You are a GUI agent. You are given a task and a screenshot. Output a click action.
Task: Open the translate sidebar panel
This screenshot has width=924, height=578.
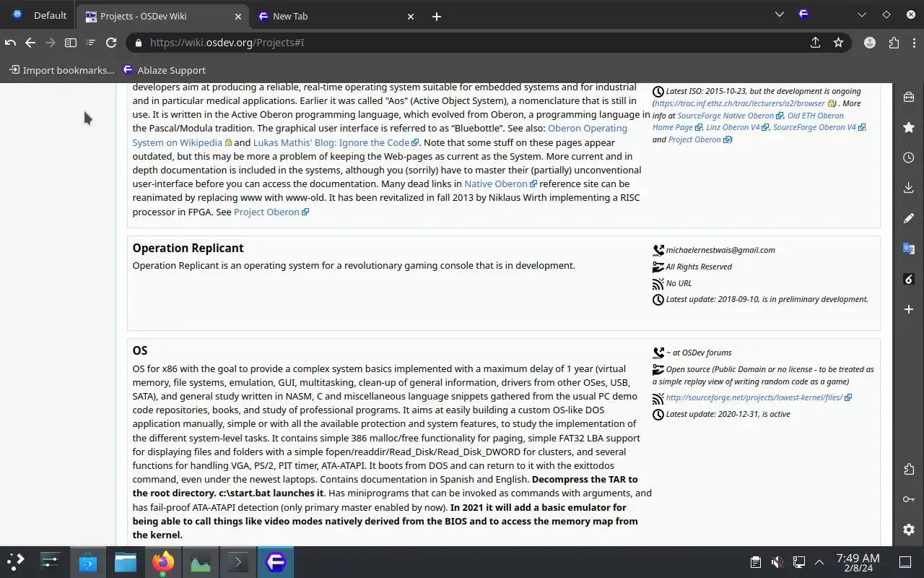click(909, 249)
